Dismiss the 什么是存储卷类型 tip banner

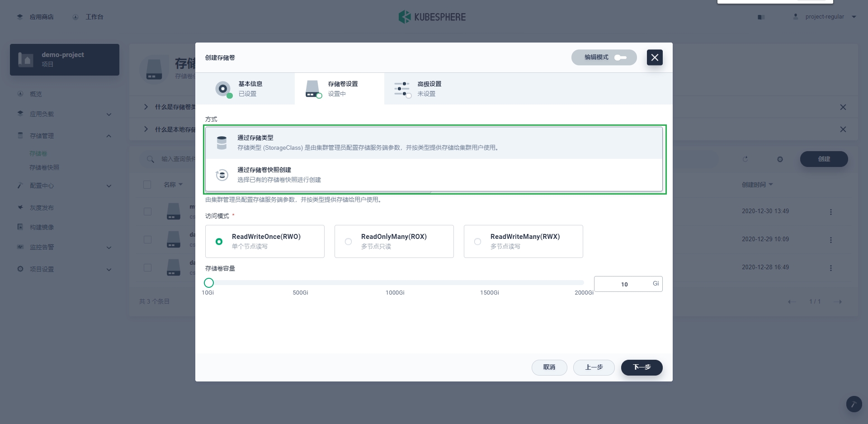click(x=843, y=107)
